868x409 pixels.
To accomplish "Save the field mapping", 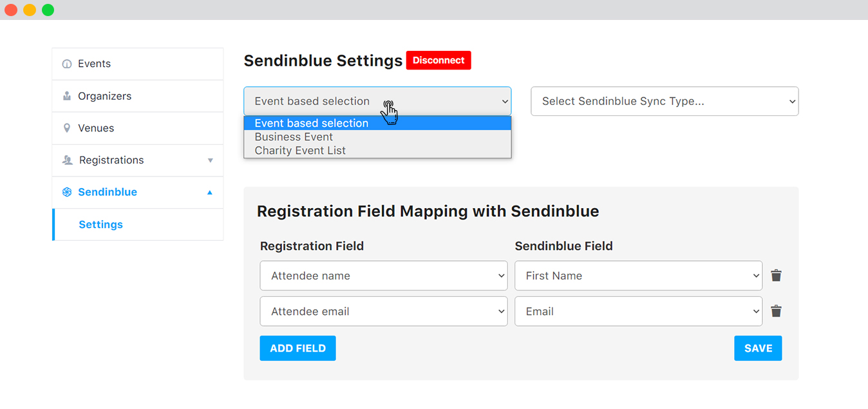I will tap(758, 348).
